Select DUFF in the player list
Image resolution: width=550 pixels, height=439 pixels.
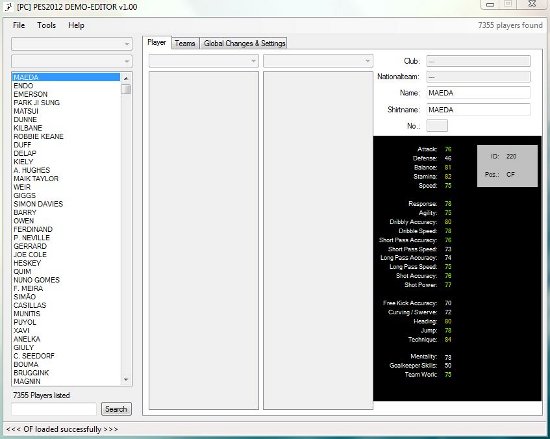pos(66,144)
